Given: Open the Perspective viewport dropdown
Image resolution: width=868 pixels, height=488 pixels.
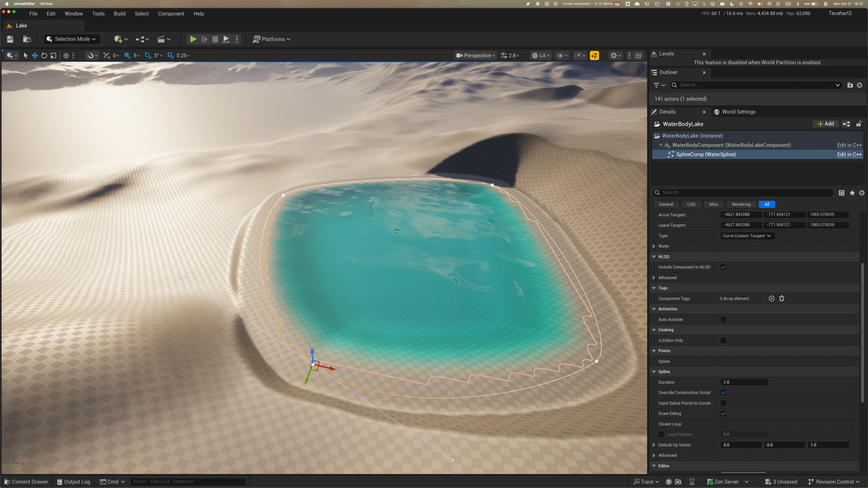Looking at the screenshot, I should pyautogui.click(x=475, y=56).
